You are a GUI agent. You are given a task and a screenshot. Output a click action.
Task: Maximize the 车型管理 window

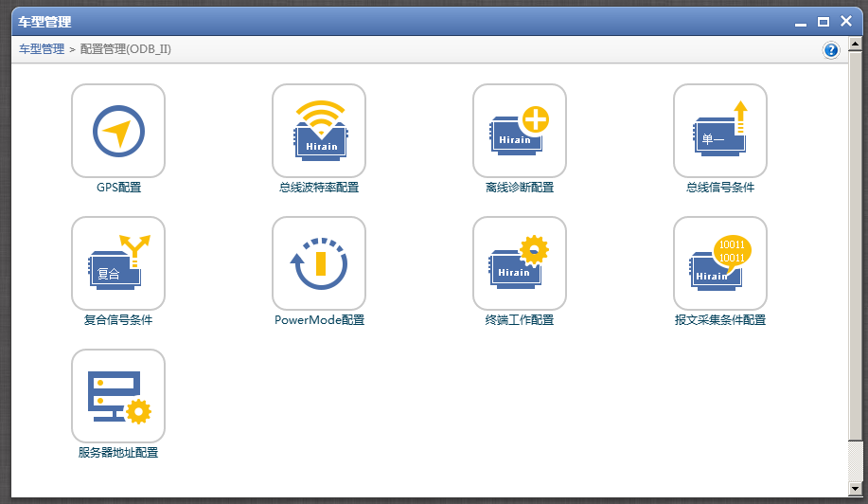[824, 22]
